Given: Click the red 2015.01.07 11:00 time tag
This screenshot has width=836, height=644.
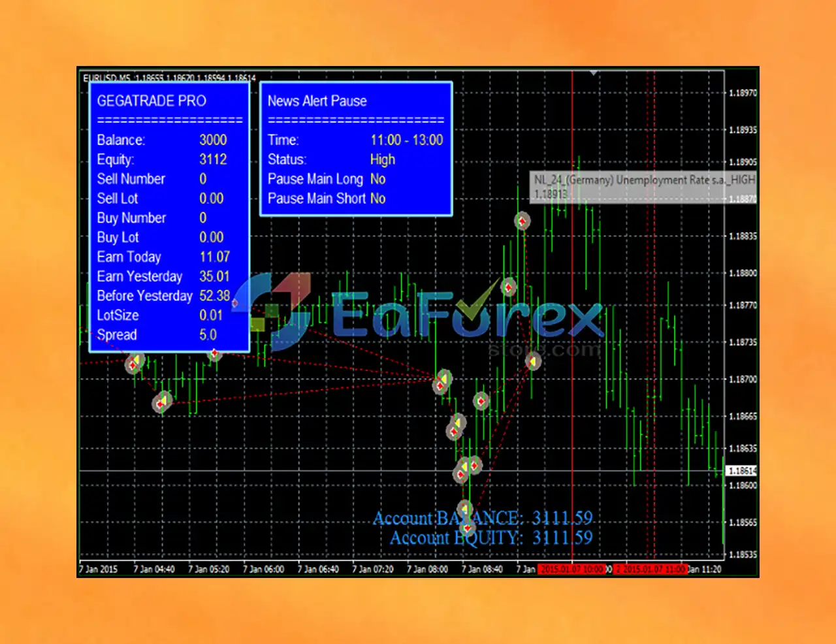Looking at the screenshot, I should coord(651,569).
